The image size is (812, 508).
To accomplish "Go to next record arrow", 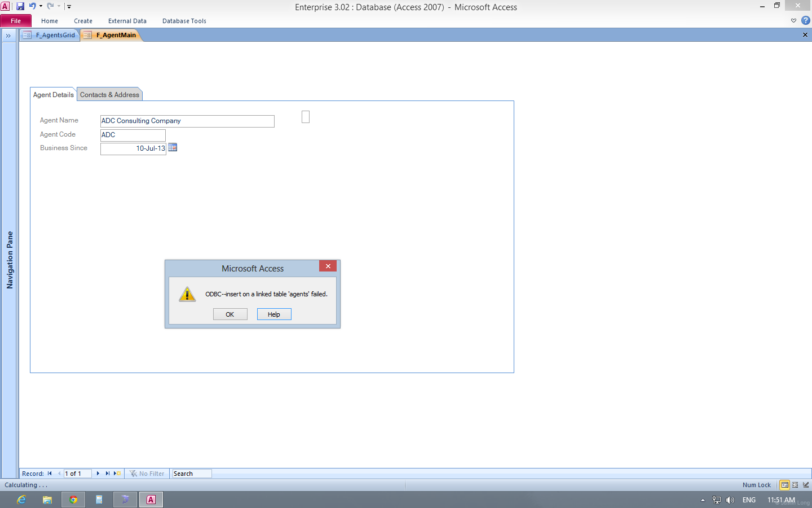I will pos(98,474).
